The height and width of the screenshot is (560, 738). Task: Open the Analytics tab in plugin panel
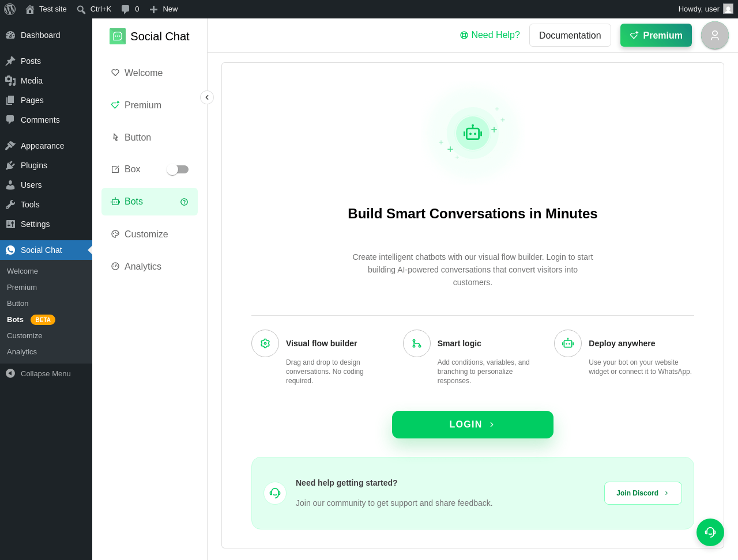click(149, 266)
